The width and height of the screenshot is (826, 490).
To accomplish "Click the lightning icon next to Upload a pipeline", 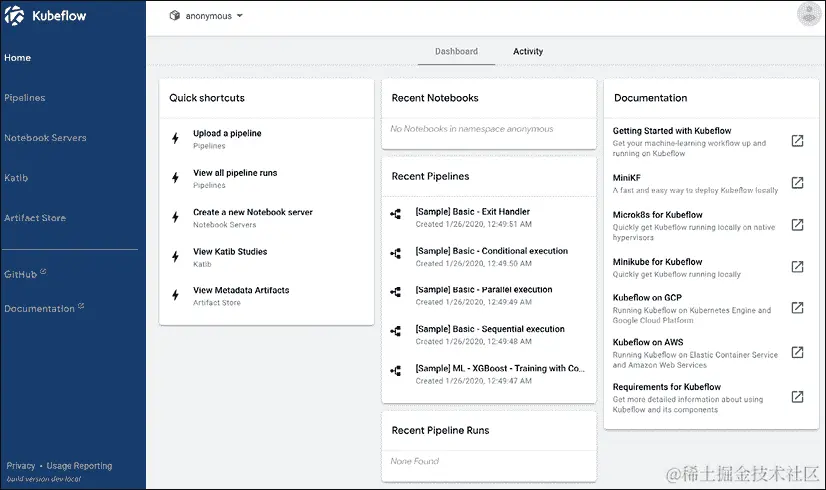I will tap(175, 138).
